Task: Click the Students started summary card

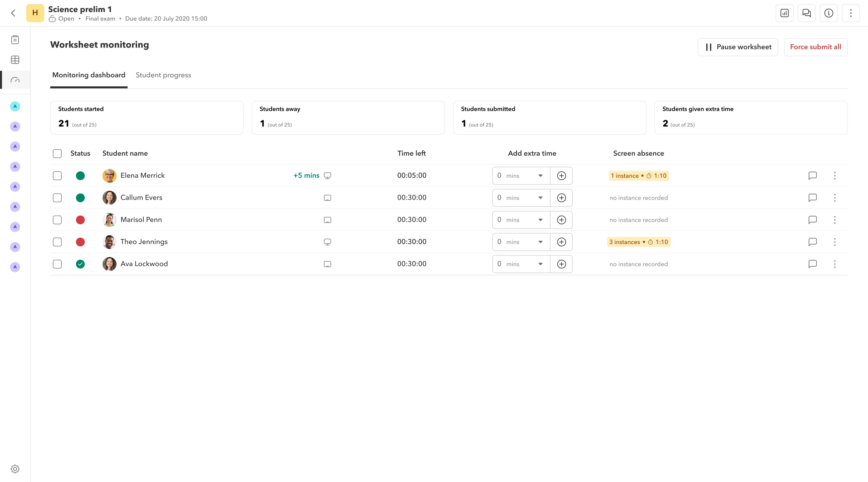Action: (x=147, y=118)
